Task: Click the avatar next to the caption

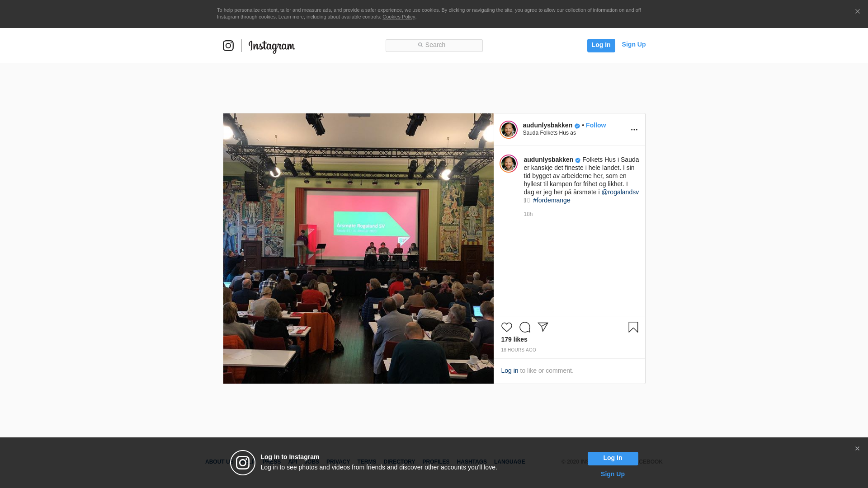Action: [508, 164]
